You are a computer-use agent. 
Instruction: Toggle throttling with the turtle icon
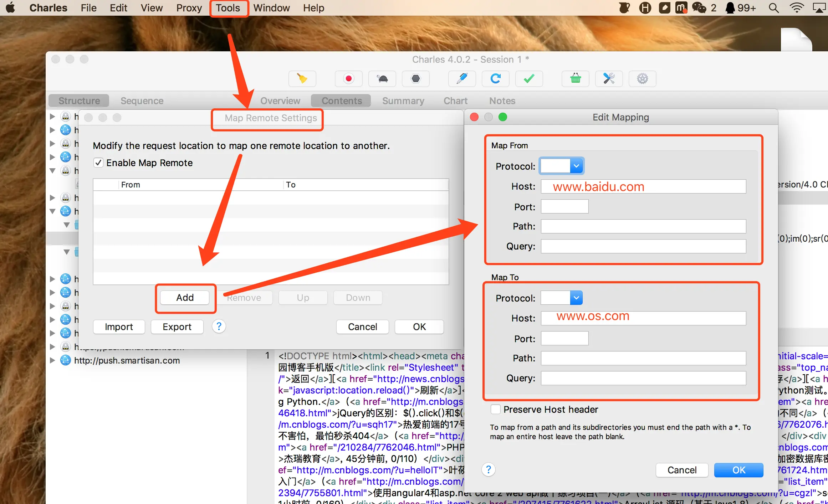coord(382,79)
